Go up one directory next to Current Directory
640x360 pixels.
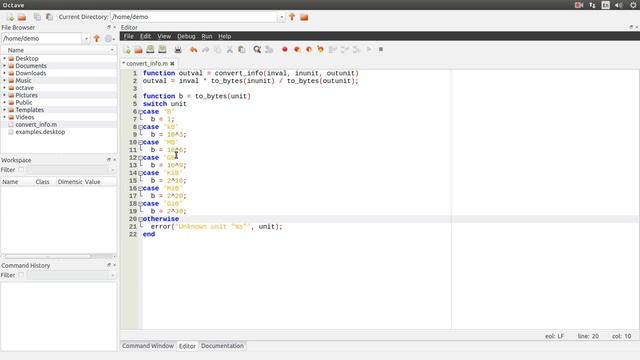point(292,17)
